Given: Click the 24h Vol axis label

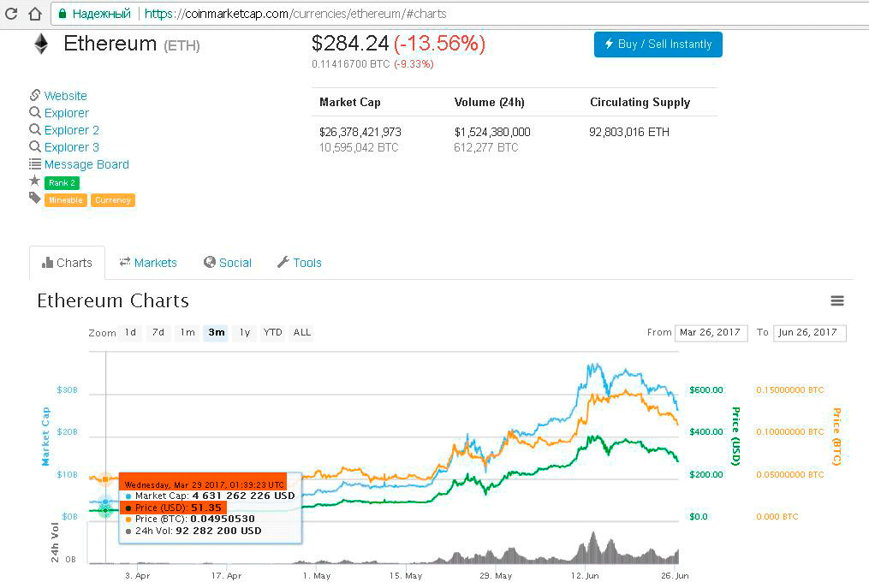Looking at the screenshot, I should tap(55, 542).
